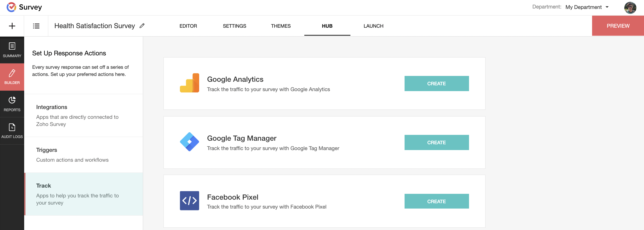Go to the Themes tab
Viewport: 644px width, 230px height.
tap(281, 26)
